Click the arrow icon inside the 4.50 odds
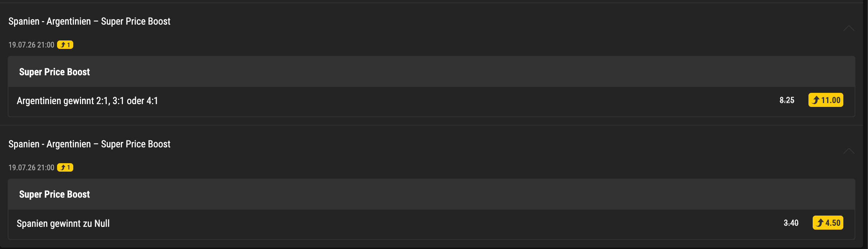Screen dimensions: 868x249 pos(820,223)
